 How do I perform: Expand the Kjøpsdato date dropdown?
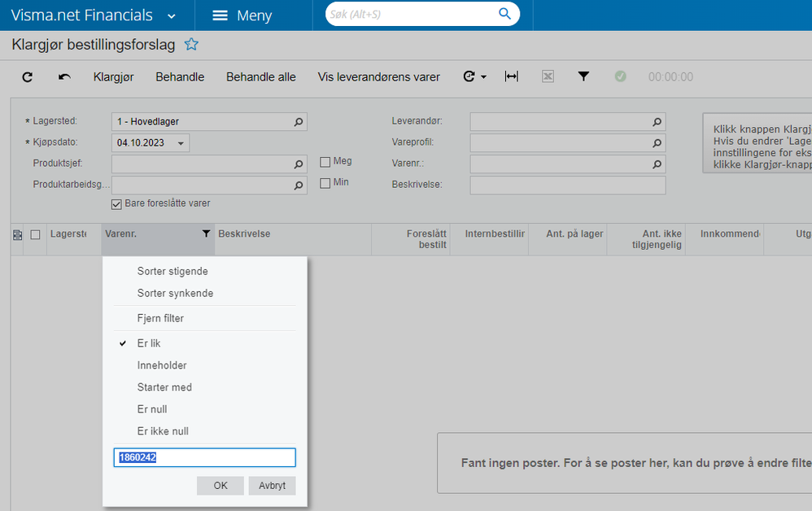point(181,143)
